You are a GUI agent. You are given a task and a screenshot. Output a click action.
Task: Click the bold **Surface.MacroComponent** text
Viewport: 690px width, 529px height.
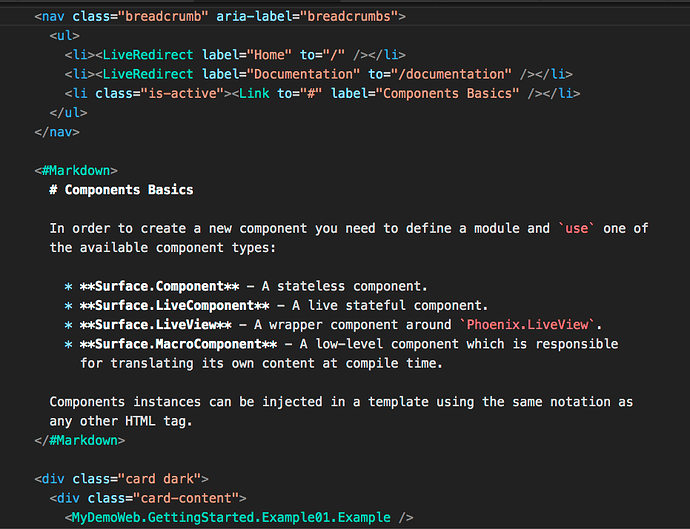tap(179, 344)
